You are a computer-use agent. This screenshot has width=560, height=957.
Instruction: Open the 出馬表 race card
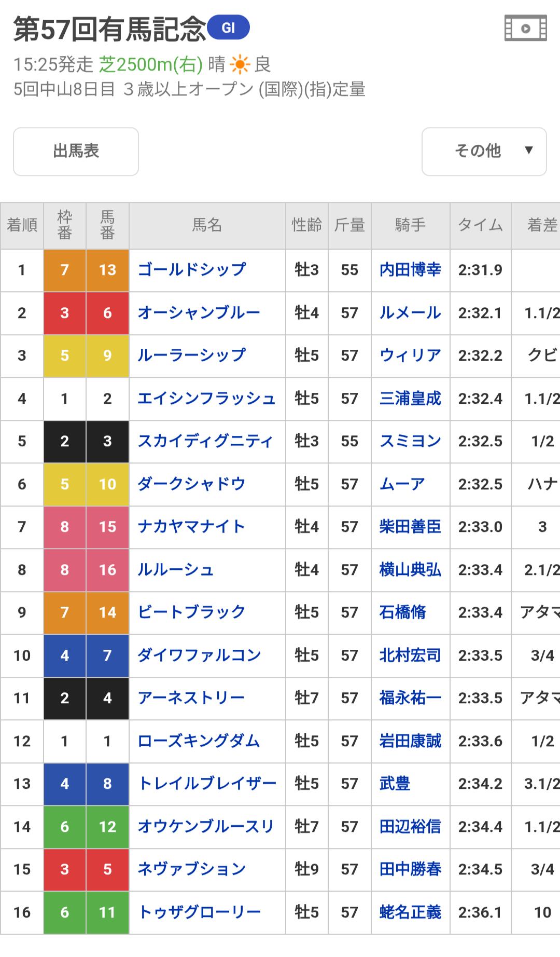coord(76,152)
